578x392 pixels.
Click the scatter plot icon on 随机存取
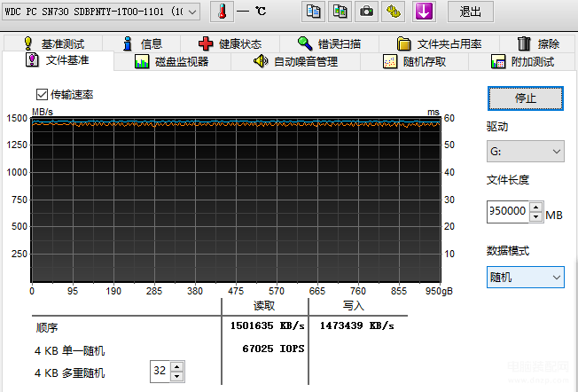click(x=390, y=61)
